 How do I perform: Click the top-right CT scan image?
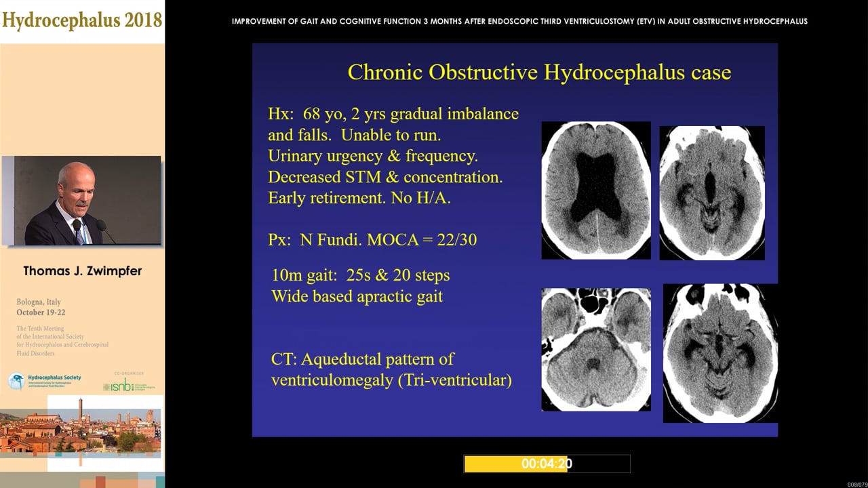712,192
